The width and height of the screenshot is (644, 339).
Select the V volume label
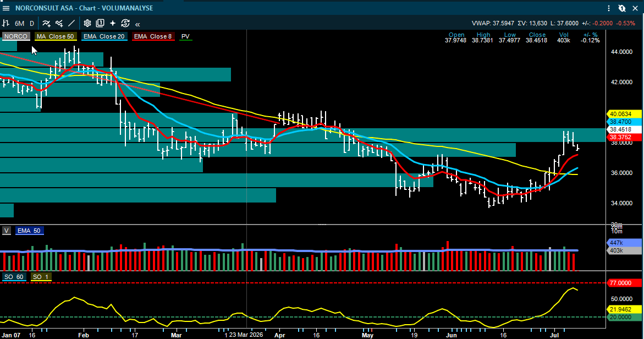coord(6,231)
